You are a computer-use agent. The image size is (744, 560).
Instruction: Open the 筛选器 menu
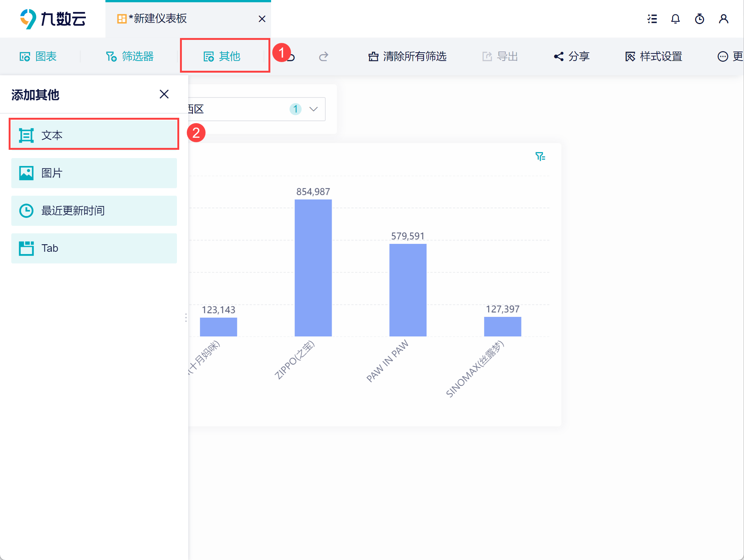(130, 56)
